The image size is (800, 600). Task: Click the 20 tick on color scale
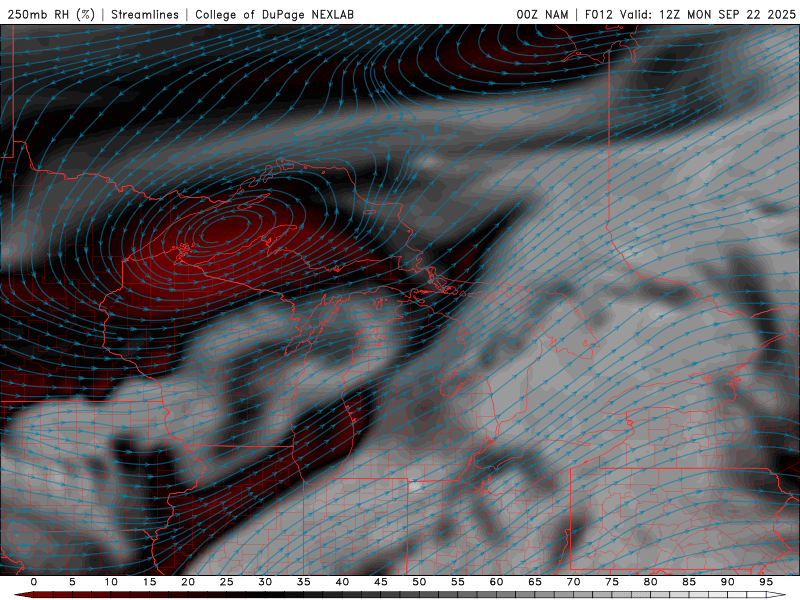click(188, 582)
